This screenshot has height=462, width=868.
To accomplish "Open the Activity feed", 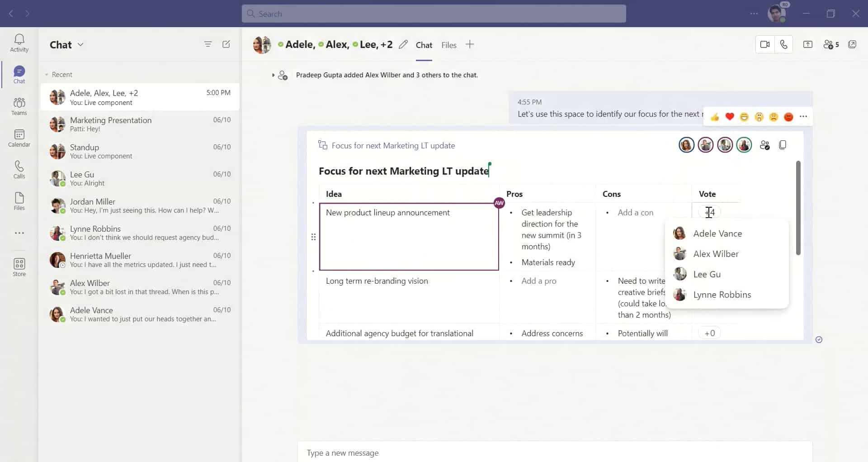I will (x=19, y=43).
